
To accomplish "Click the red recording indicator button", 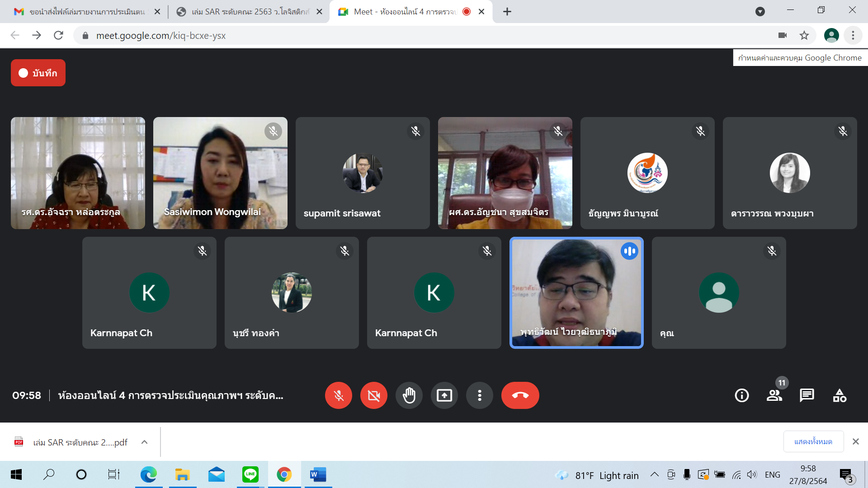I will tap(38, 73).
